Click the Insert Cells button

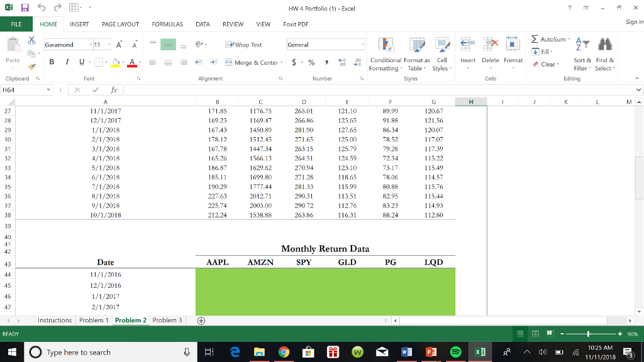click(467, 53)
